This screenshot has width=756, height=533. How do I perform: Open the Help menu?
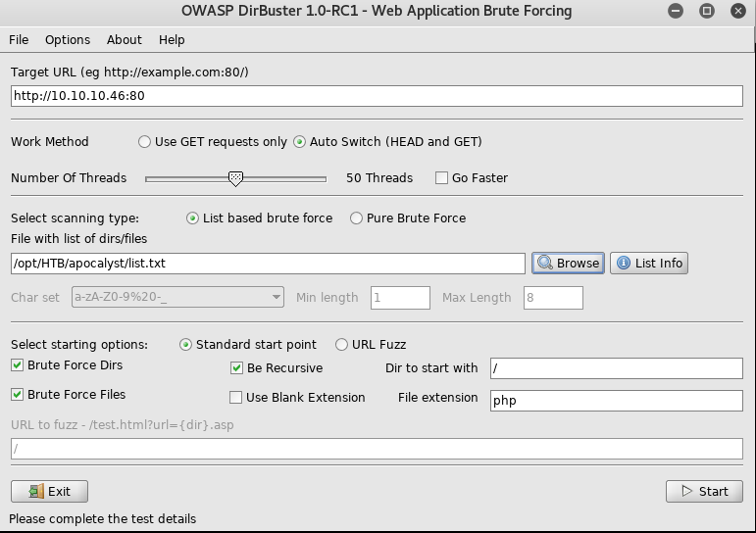click(x=172, y=40)
